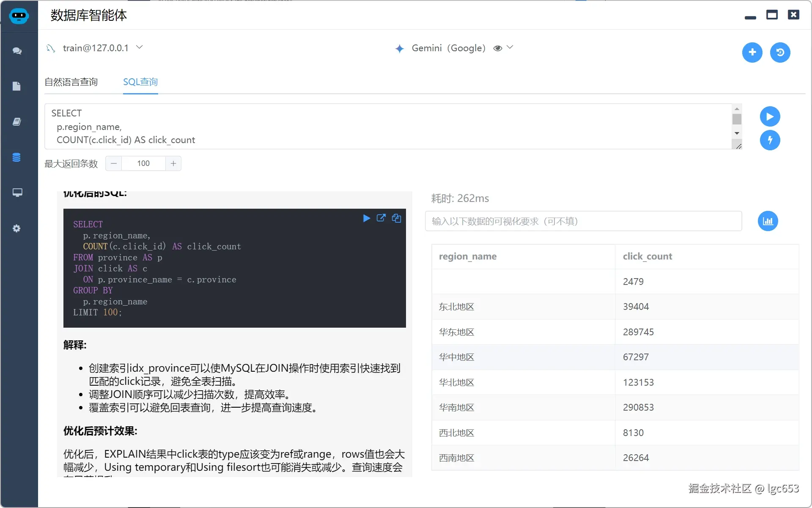The image size is (812, 508).
Task: Open sidebar settings gear
Action: tap(17, 228)
